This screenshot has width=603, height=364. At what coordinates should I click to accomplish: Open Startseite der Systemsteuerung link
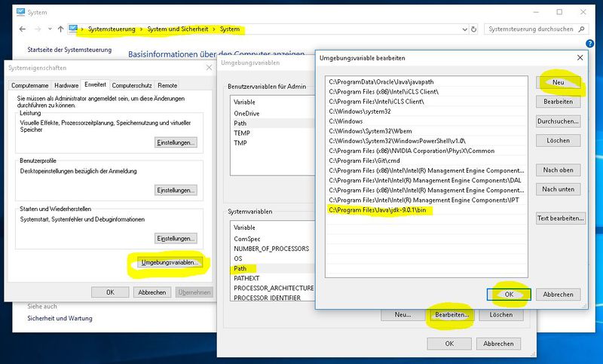click(x=69, y=50)
